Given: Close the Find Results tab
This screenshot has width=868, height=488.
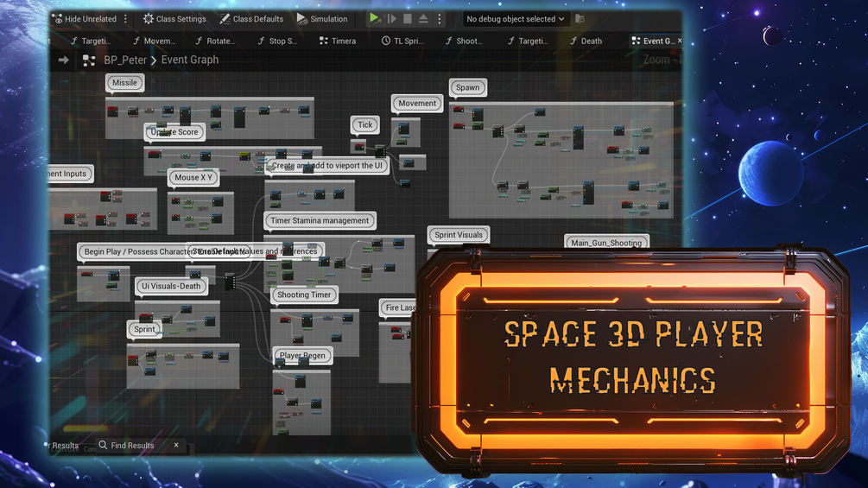Looking at the screenshot, I should [176, 445].
